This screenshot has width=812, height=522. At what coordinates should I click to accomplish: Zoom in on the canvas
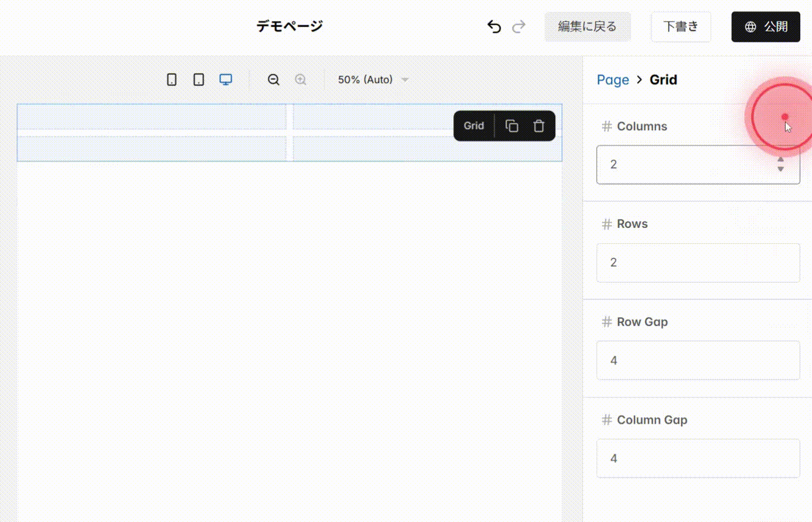[x=301, y=80]
